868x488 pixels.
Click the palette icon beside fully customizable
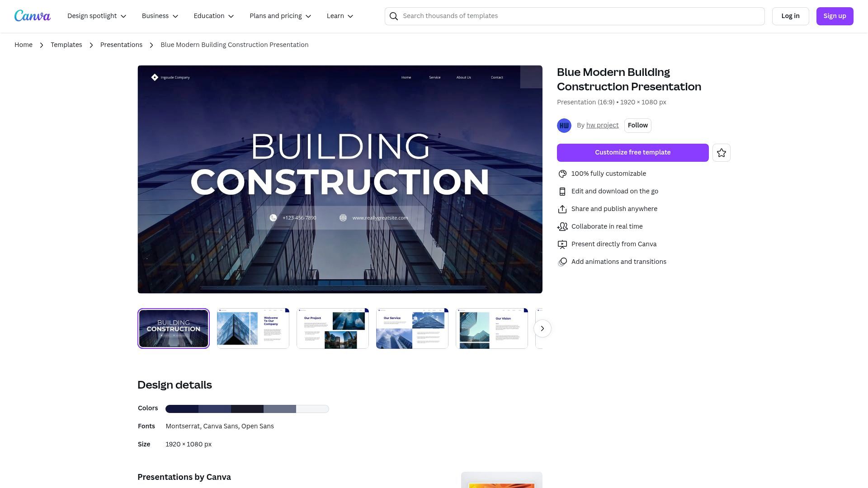point(562,174)
